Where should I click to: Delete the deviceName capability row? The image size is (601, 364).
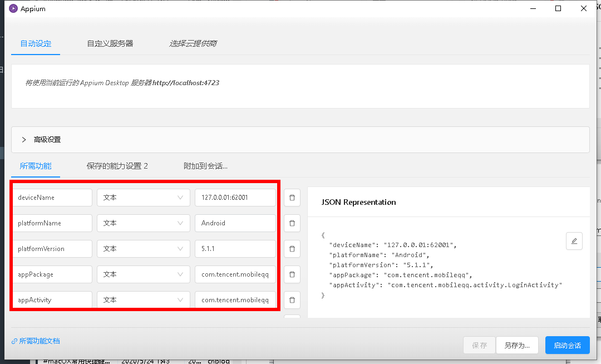pyautogui.click(x=292, y=198)
